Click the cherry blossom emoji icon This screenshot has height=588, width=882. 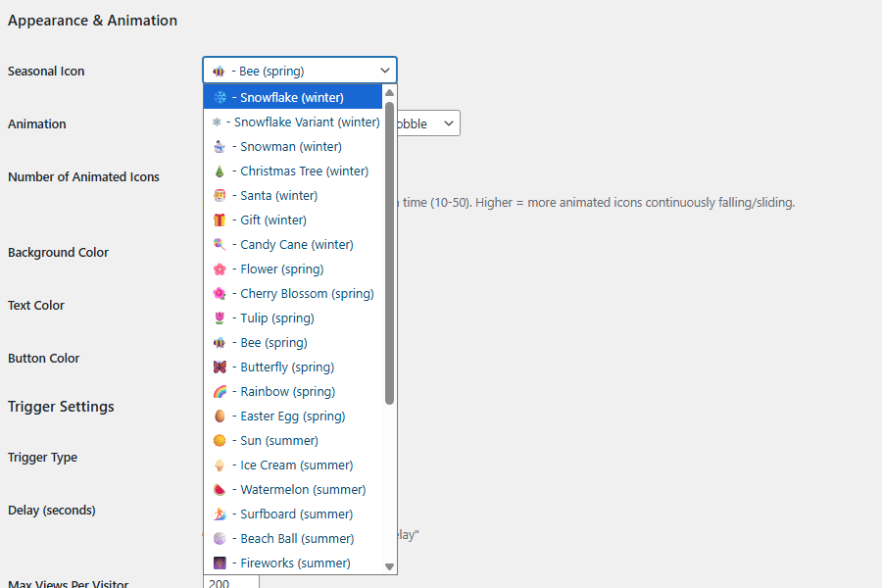[220, 294]
